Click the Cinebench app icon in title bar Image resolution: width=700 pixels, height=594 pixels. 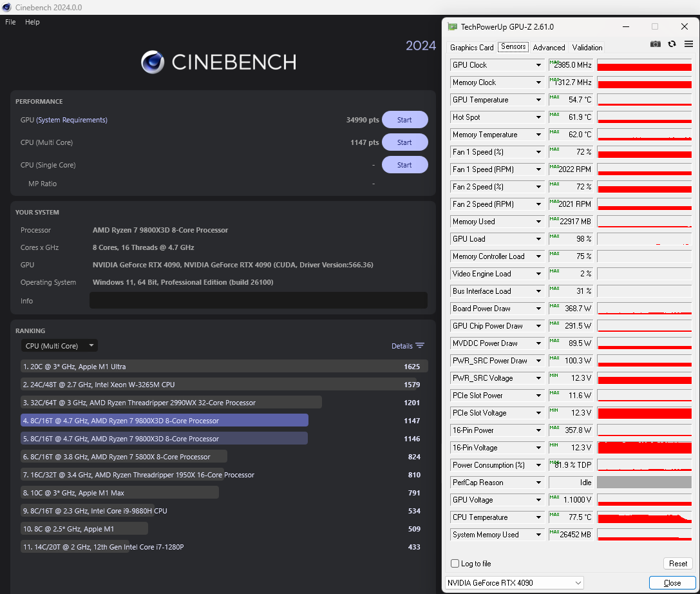(6, 7)
